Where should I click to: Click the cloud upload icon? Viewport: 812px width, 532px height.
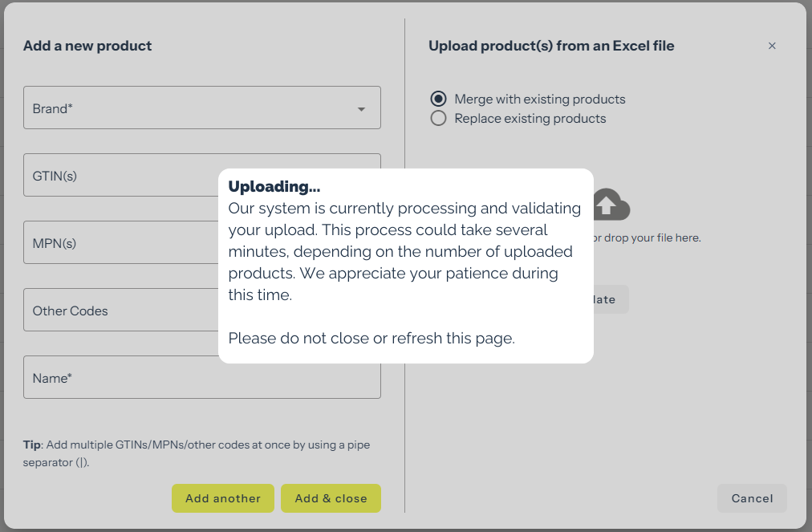(611, 205)
